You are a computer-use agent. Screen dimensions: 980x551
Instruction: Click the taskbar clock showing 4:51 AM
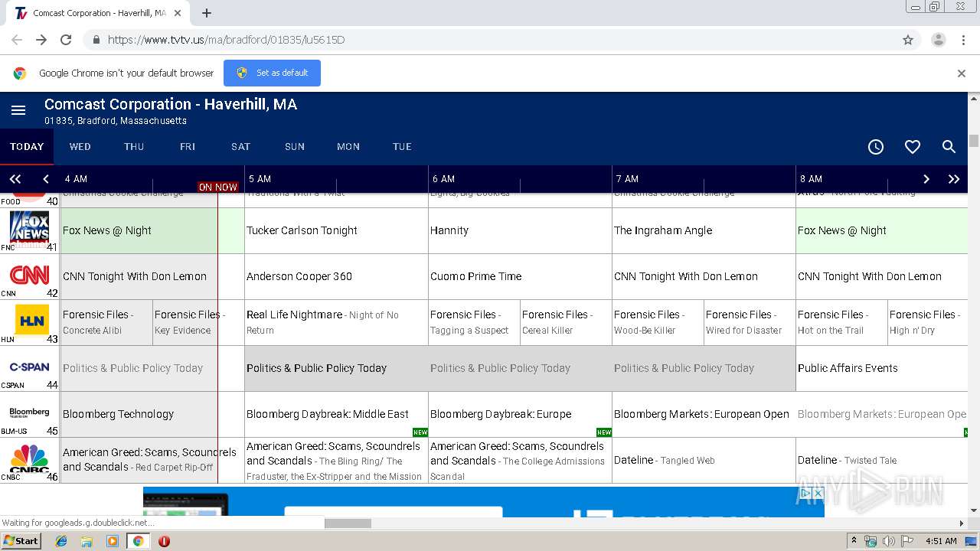pos(941,541)
